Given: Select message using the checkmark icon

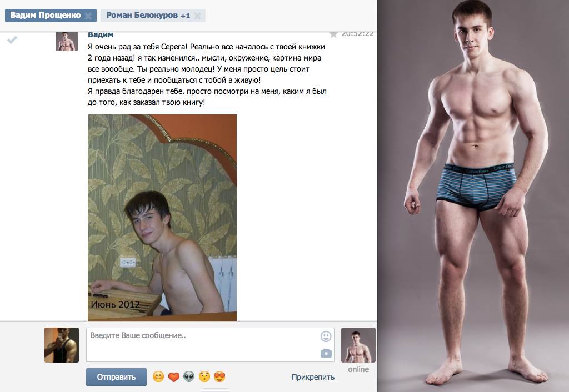Looking at the screenshot, I should click(12, 39).
